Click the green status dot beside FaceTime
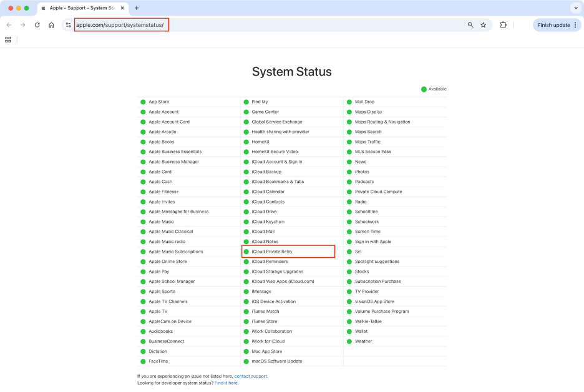 click(x=144, y=361)
